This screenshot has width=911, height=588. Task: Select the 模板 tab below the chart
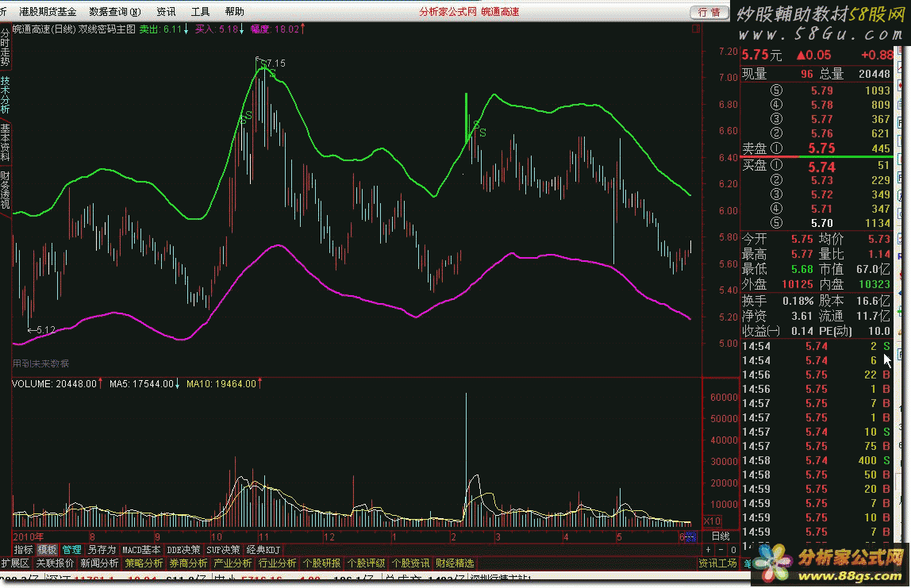click(x=47, y=550)
